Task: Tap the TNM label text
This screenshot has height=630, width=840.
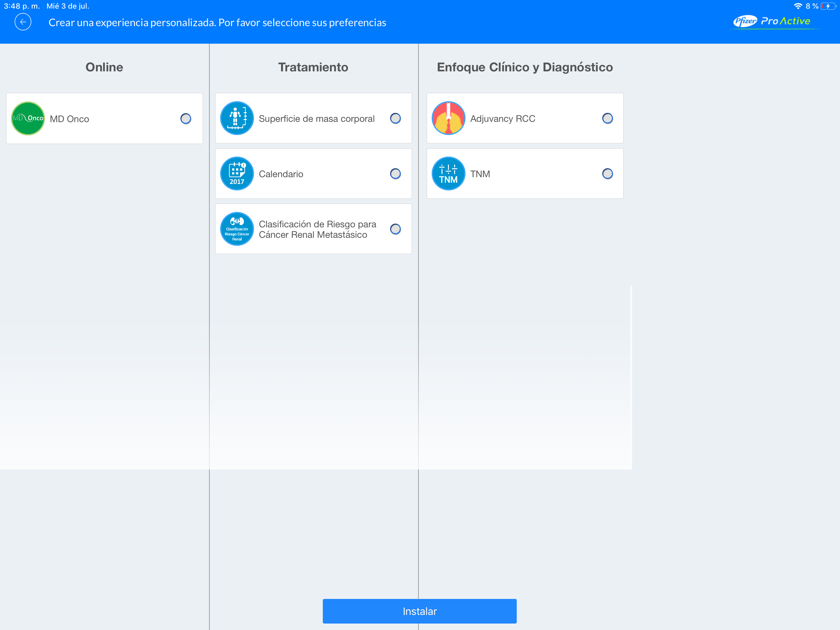Action: 480,174
